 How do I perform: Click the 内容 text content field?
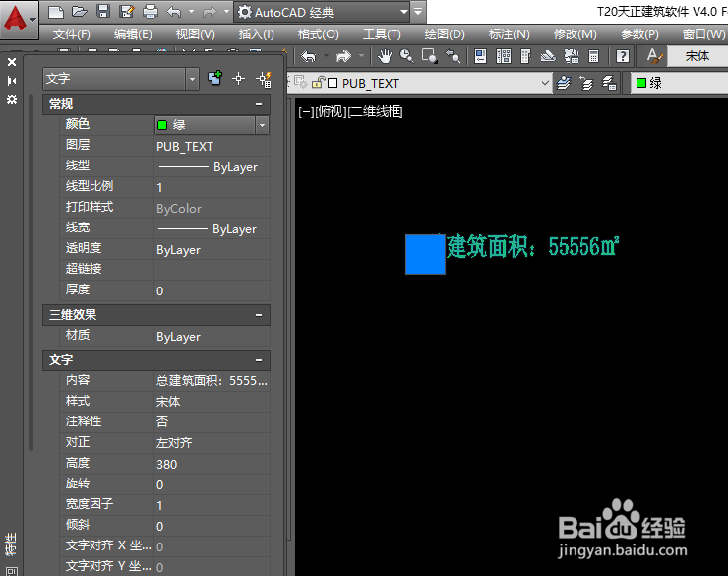(x=212, y=381)
